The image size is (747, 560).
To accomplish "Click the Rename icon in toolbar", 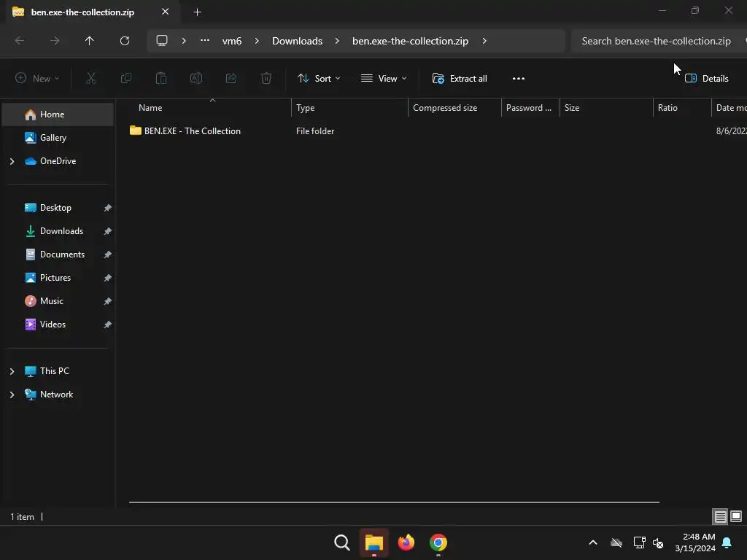I will click(196, 78).
